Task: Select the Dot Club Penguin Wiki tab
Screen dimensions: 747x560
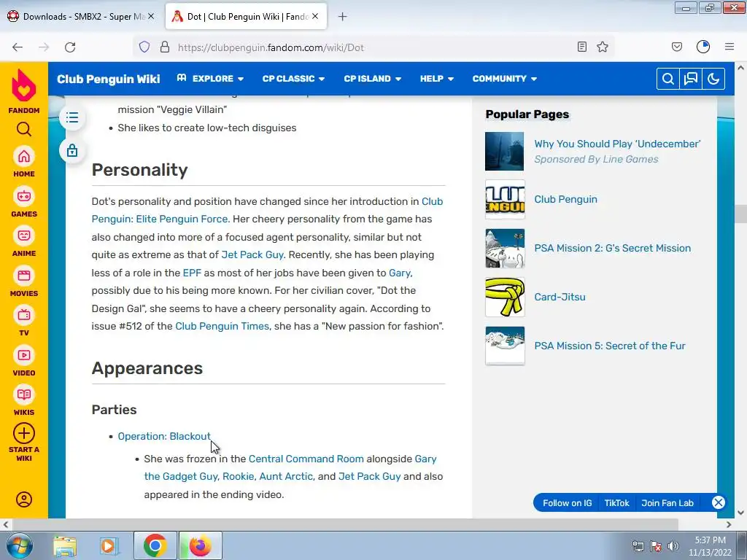Action: (x=246, y=17)
